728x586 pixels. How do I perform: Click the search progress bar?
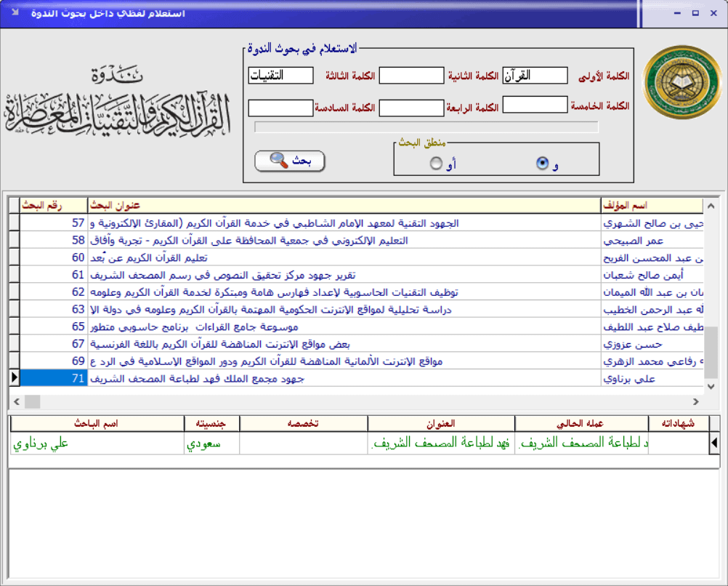(x=426, y=127)
